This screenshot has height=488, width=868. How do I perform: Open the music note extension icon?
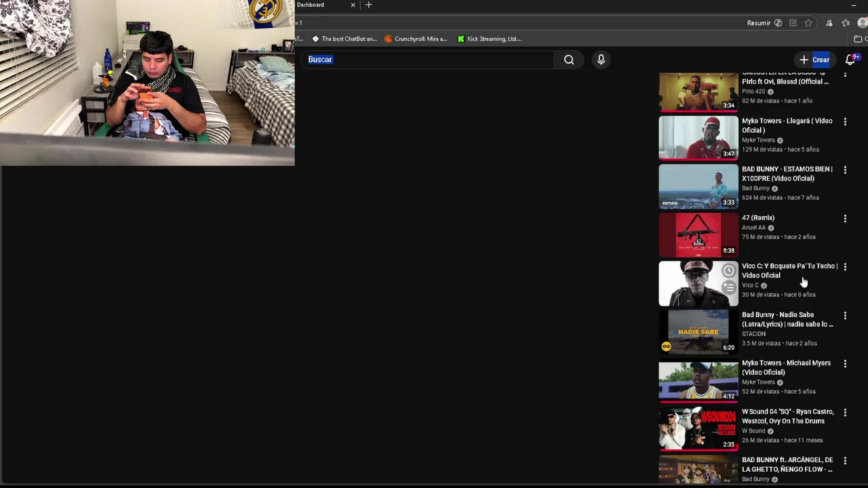829,23
